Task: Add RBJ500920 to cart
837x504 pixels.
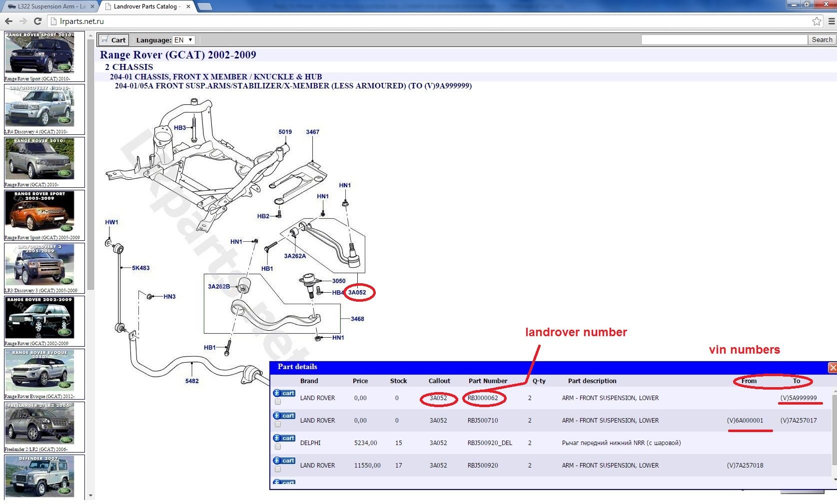Action: tap(284, 461)
